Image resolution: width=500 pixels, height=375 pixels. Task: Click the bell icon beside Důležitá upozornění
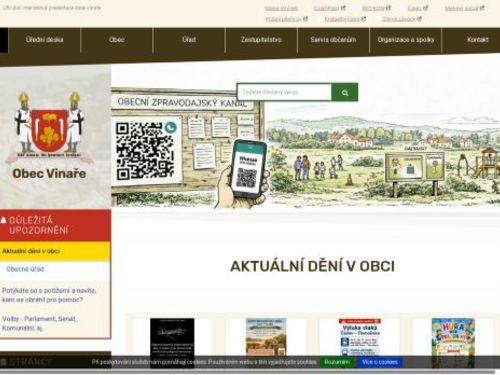4,220
